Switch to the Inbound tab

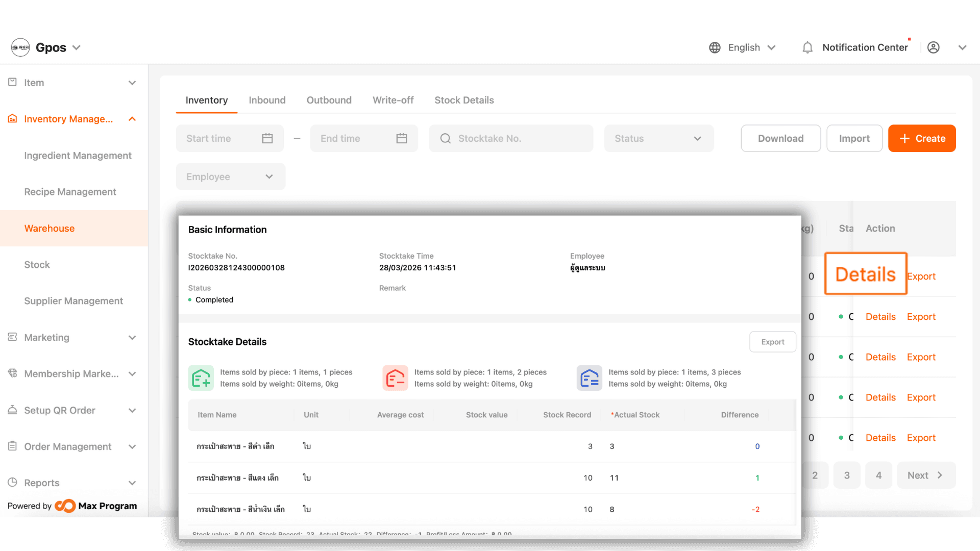(267, 100)
